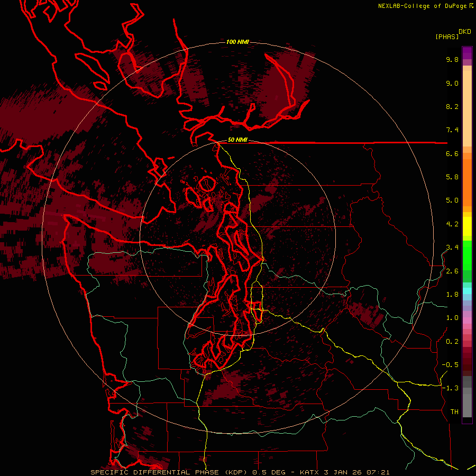
Task: Pick the pink color bar segment
Action: [x=467, y=321]
